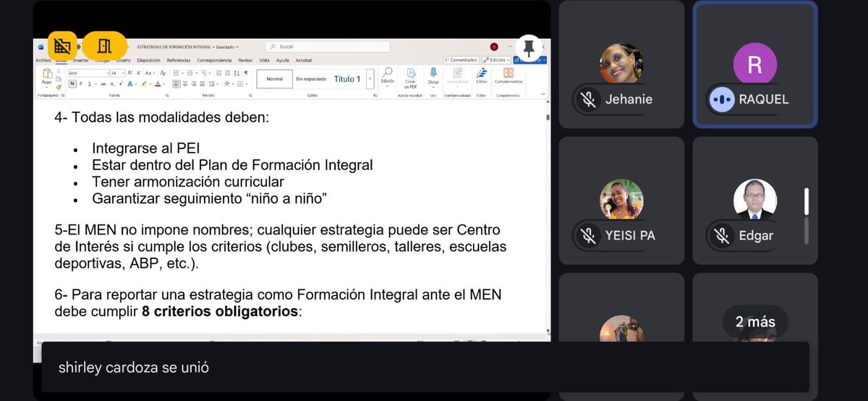Click the clear formatting icon
868x401 pixels.
tap(163, 73)
